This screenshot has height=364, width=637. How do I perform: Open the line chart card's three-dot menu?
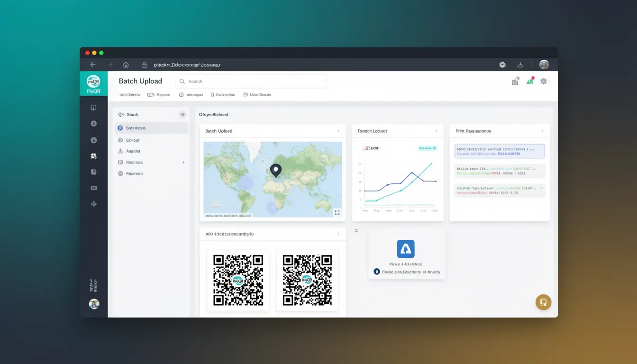coord(437,131)
